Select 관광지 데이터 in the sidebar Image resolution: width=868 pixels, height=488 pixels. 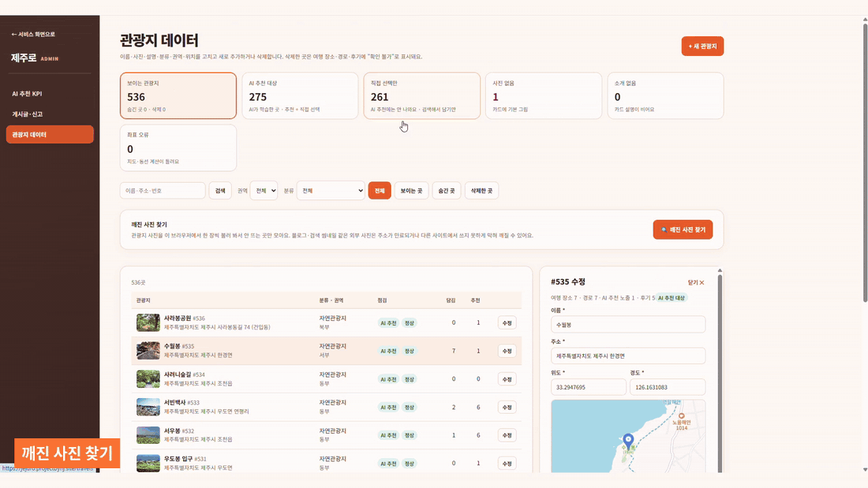[50, 135]
